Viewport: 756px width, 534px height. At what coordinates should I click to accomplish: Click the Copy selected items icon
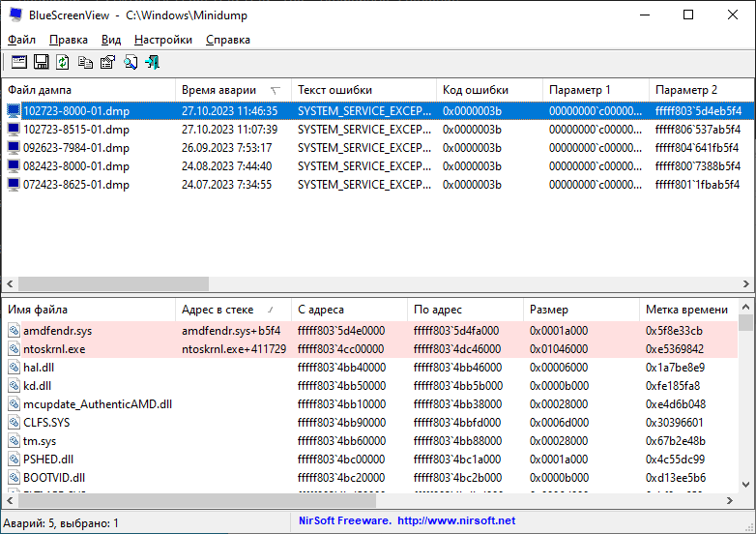tap(85, 62)
